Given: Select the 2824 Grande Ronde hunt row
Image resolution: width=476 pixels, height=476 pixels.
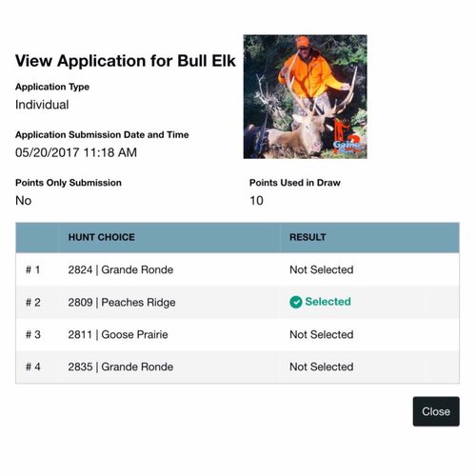Looking at the screenshot, I should [x=237, y=269].
